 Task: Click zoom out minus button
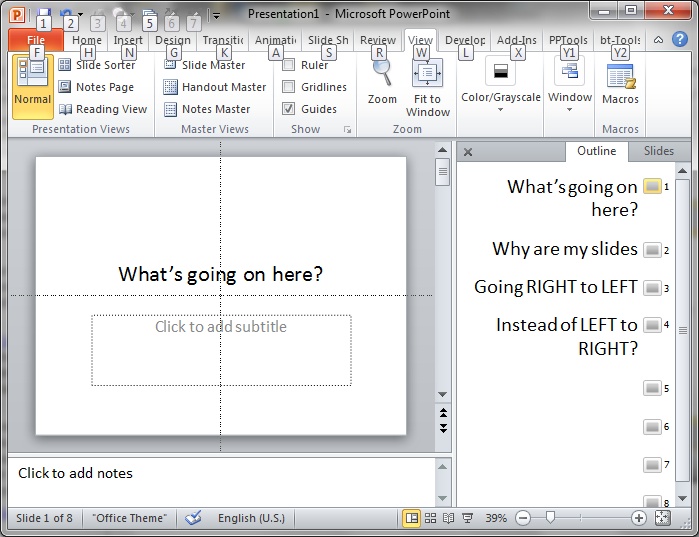[x=523, y=518]
